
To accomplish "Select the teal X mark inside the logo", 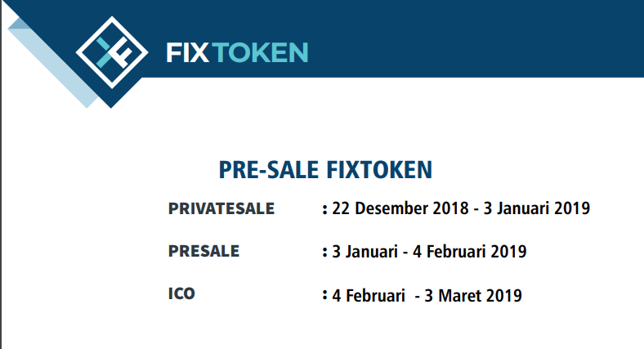I will pos(105,52).
